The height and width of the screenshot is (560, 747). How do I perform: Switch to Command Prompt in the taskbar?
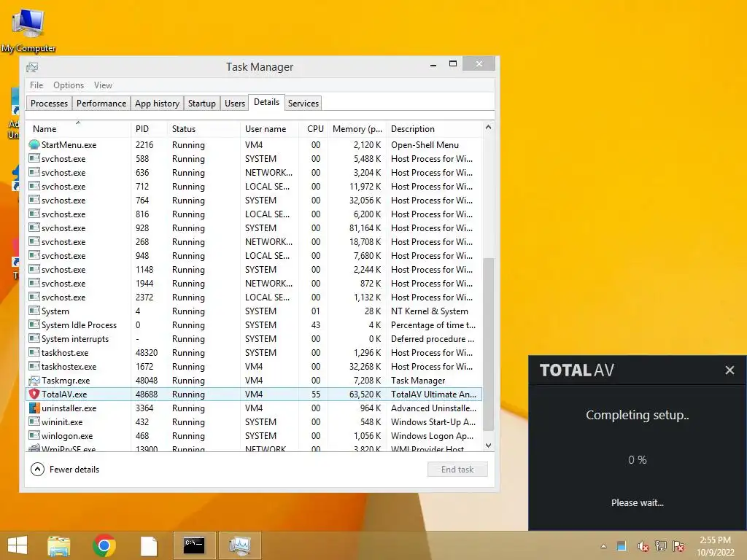[x=194, y=545]
